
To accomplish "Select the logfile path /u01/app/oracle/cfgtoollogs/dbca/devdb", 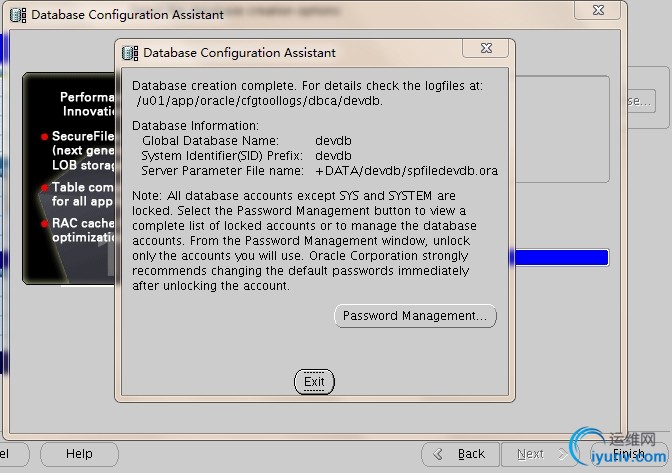I will coord(259,101).
